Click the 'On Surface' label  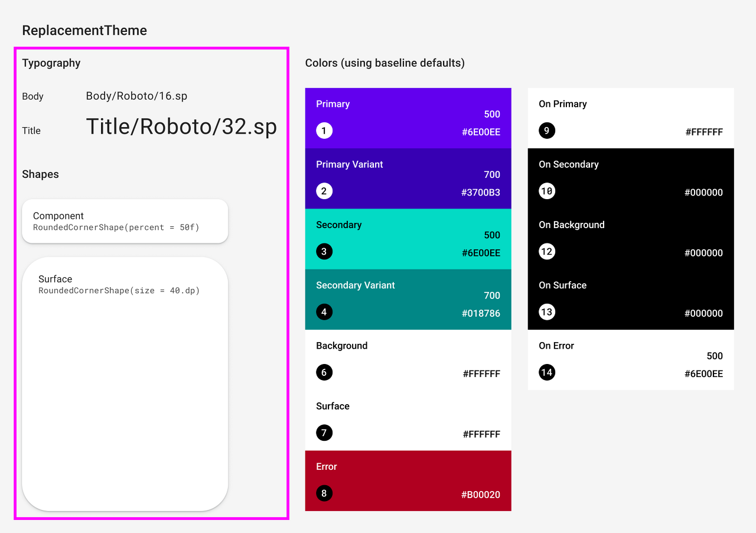pos(563,285)
